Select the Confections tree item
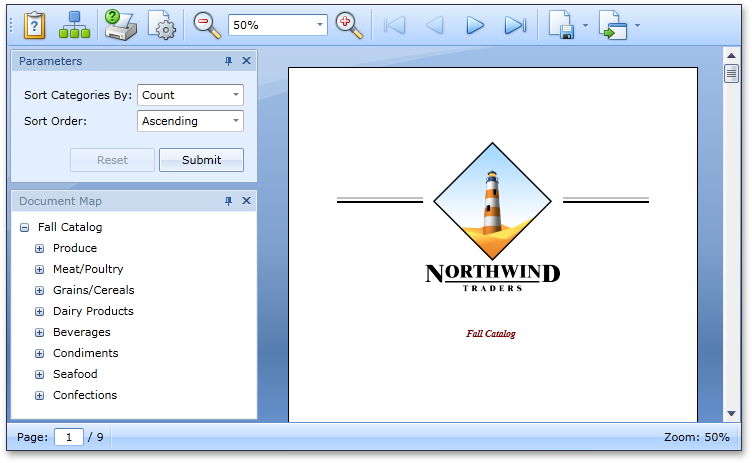This screenshot has height=463, width=752. [x=85, y=395]
